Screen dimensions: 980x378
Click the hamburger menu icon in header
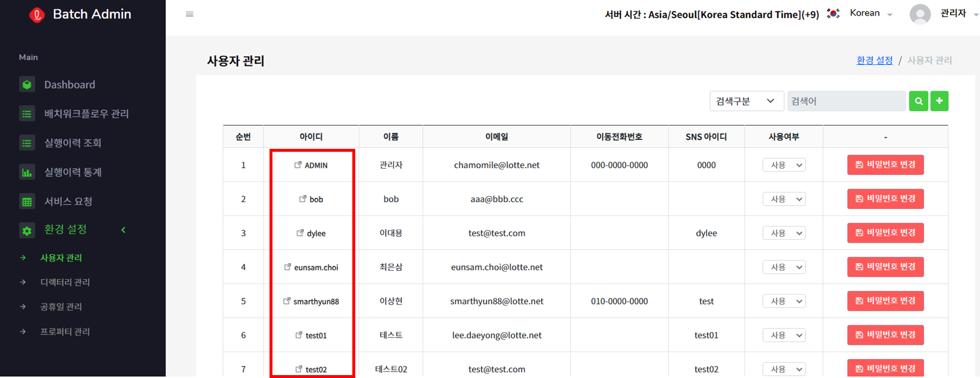[x=190, y=14]
